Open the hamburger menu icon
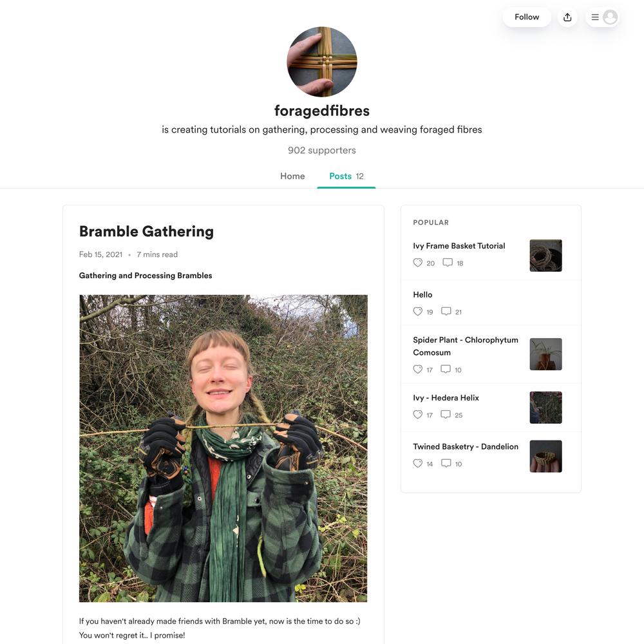Viewport: 644px width, 644px height. (x=594, y=17)
